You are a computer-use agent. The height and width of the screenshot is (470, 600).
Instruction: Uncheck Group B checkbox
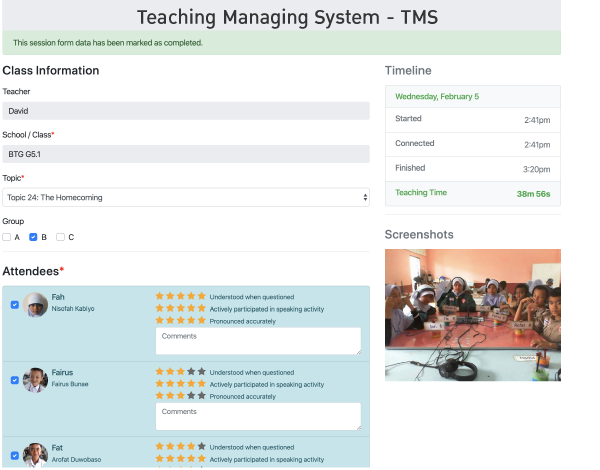[33, 237]
